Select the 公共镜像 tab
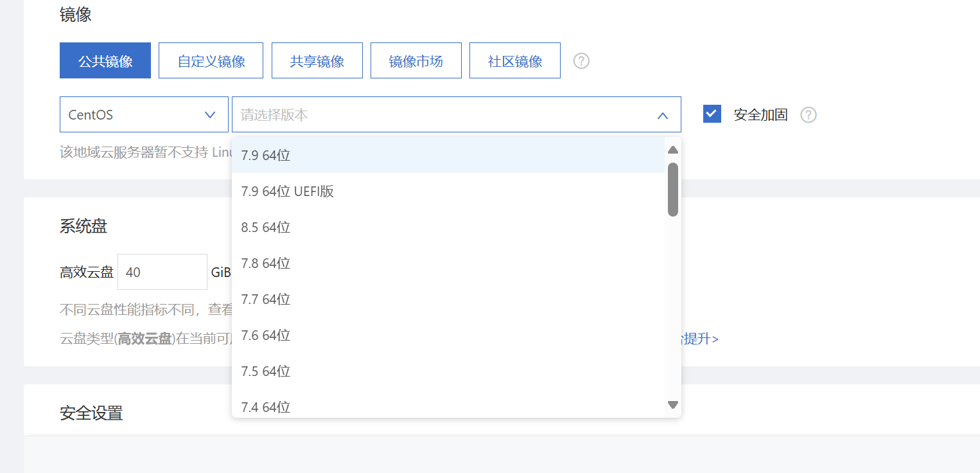This screenshot has height=473, width=980. click(105, 60)
